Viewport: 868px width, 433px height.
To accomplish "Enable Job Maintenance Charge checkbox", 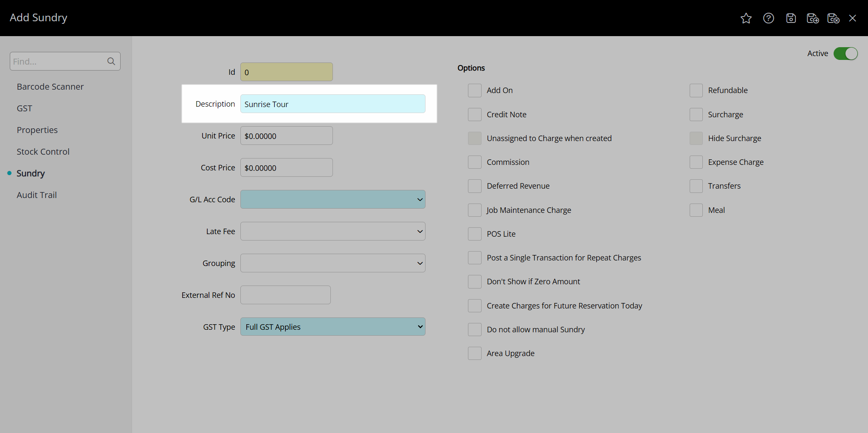I will [475, 210].
